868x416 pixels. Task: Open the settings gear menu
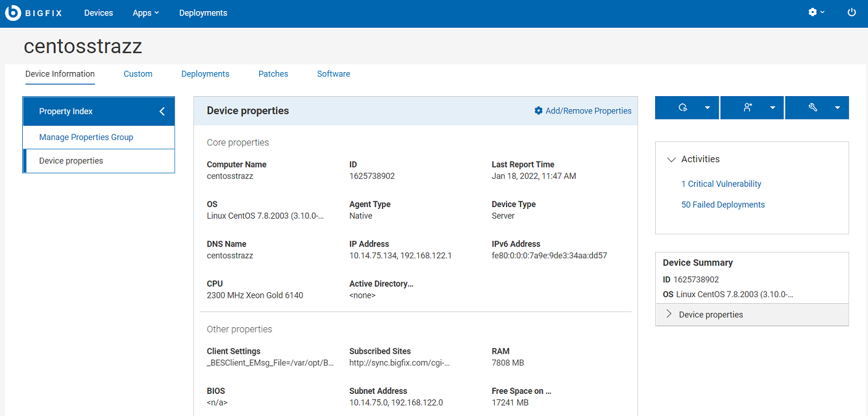[x=813, y=12]
